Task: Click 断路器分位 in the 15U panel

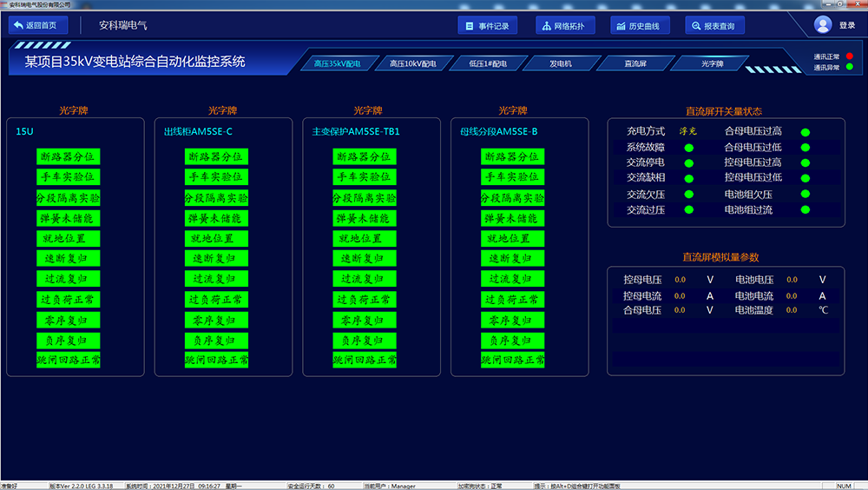Action: point(69,156)
